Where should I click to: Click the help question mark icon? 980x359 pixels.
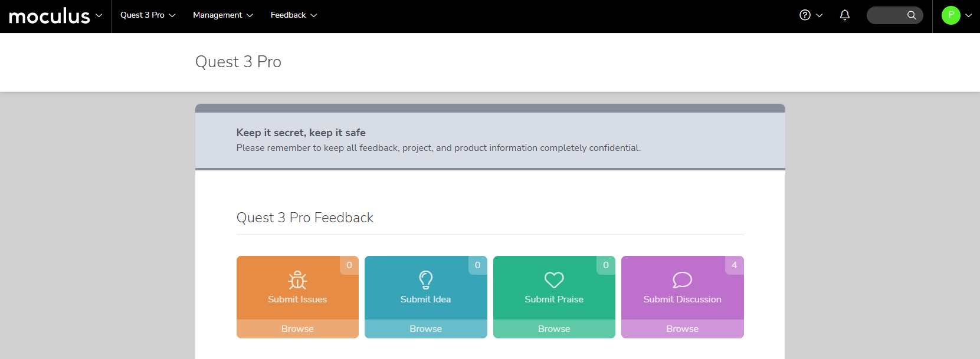coord(805,15)
